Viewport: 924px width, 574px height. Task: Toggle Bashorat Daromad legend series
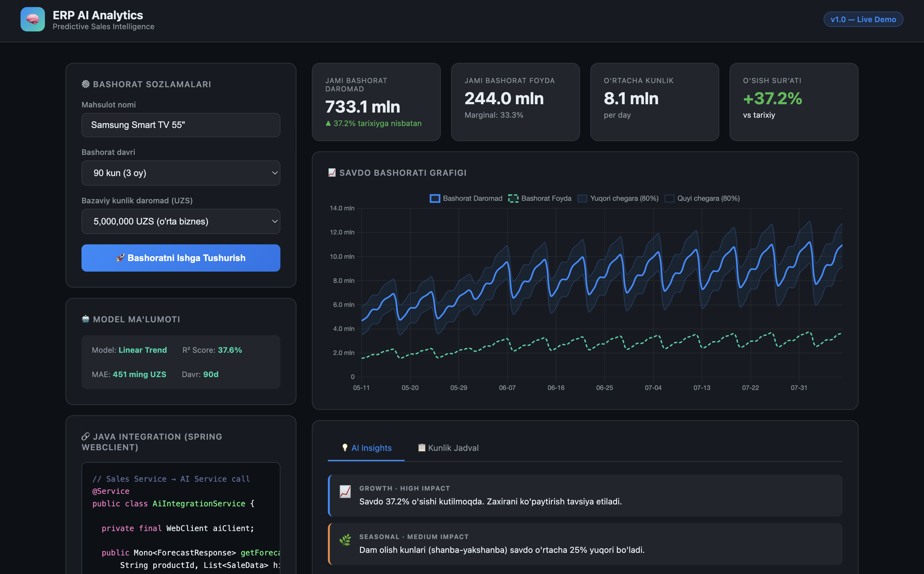pyautogui.click(x=466, y=198)
